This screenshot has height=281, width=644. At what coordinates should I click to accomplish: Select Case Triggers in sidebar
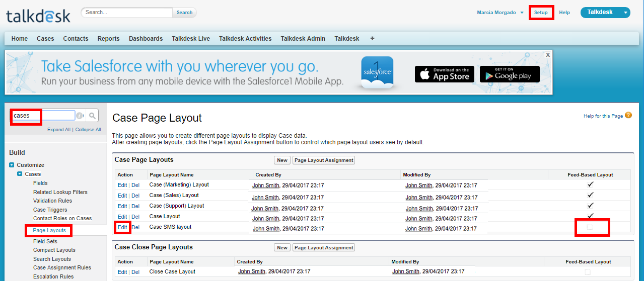50,210
